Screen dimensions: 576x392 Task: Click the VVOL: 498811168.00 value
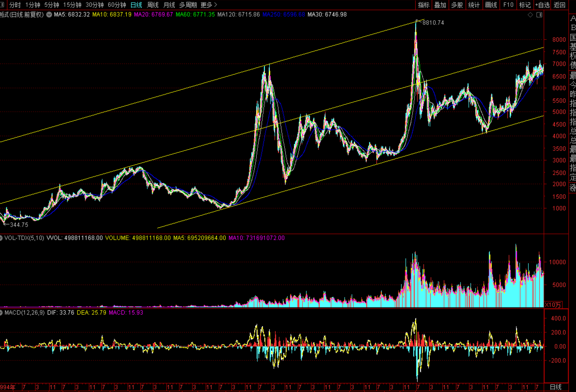(75, 238)
